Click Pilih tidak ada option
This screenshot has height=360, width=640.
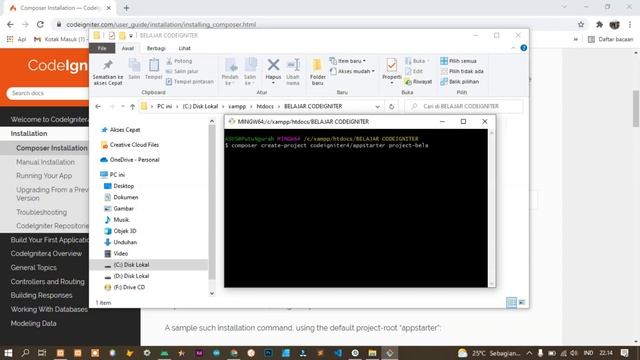coord(462,71)
